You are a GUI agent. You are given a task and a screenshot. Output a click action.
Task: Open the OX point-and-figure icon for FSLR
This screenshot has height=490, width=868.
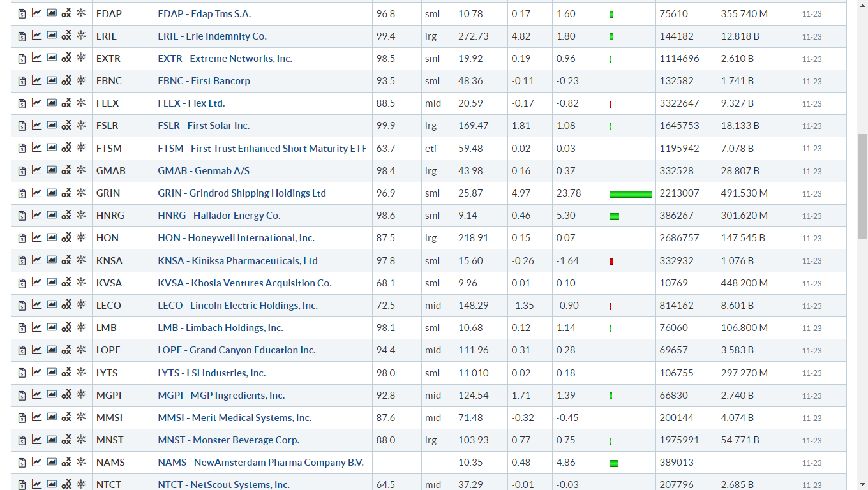click(66, 126)
